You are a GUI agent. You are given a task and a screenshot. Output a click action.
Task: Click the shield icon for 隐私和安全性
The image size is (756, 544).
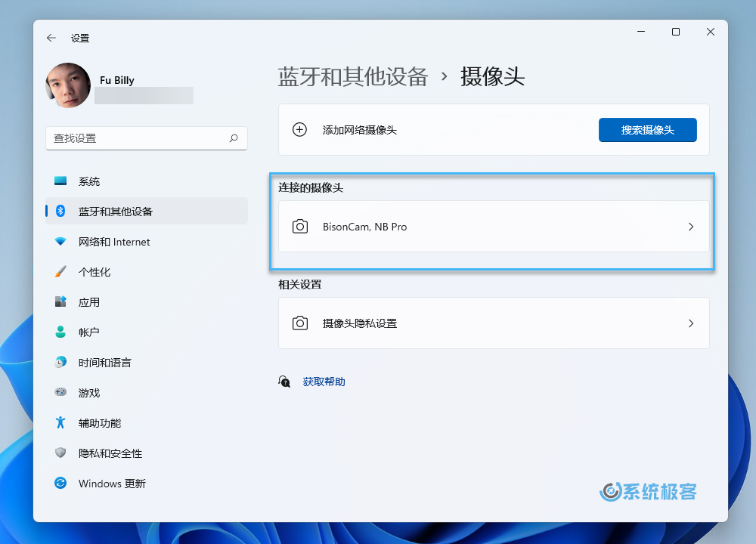coord(60,453)
